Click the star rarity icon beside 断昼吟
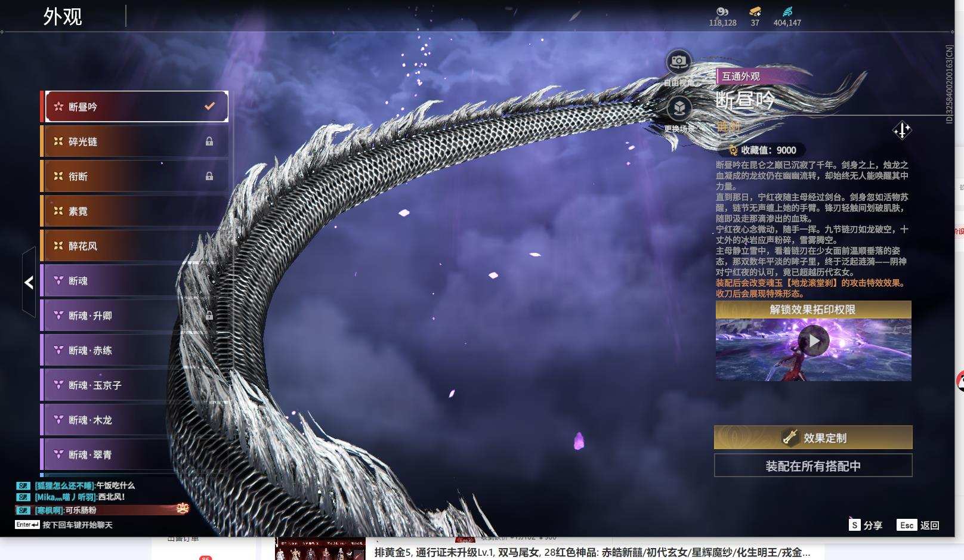Image resolution: width=964 pixels, height=560 pixels. [58, 106]
